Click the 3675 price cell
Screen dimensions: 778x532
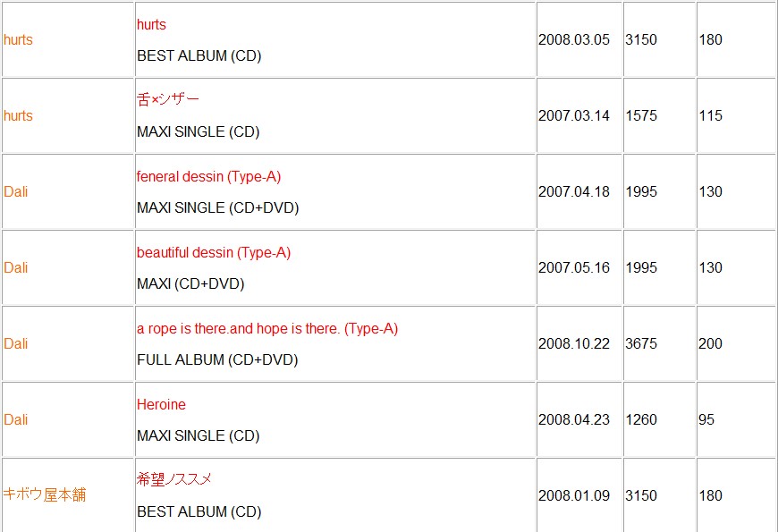641,344
